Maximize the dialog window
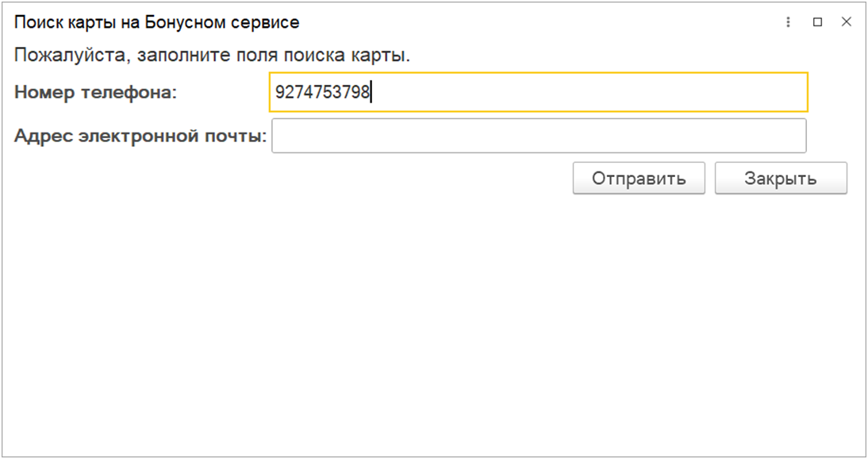This screenshot has height=459, width=868. click(x=818, y=22)
